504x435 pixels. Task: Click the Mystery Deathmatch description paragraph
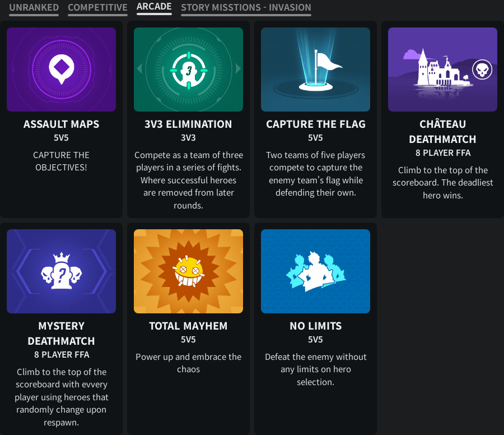click(x=62, y=397)
